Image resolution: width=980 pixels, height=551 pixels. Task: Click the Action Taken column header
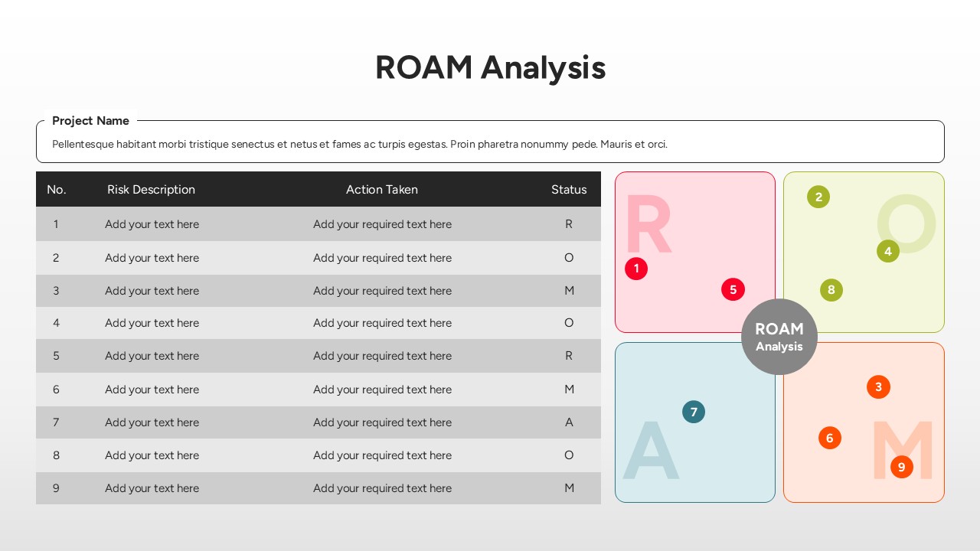pyautogui.click(x=382, y=190)
